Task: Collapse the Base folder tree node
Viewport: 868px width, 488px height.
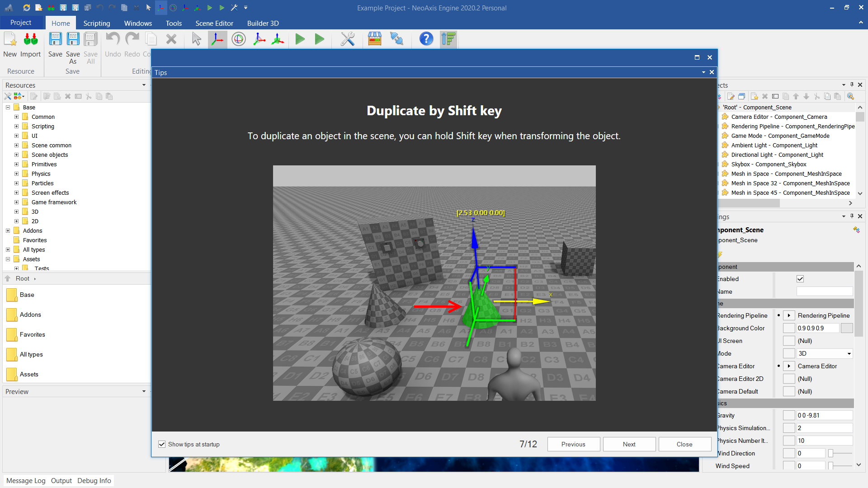Action: click(x=8, y=107)
